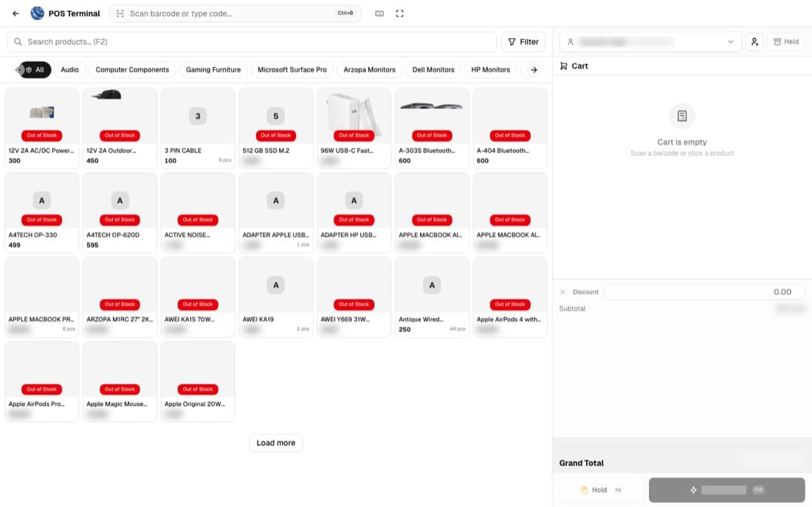Select Apple AirPods Pro product card
Screen dimensions: 812x507
click(x=42, y=382)
